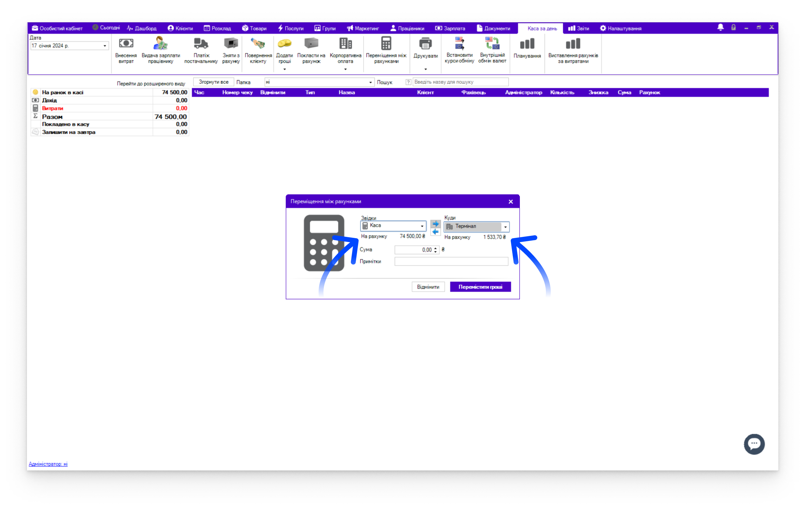The image size is (812, 508).
Task: Expand the Друкувати dropdown arrow
Action: 425,69
